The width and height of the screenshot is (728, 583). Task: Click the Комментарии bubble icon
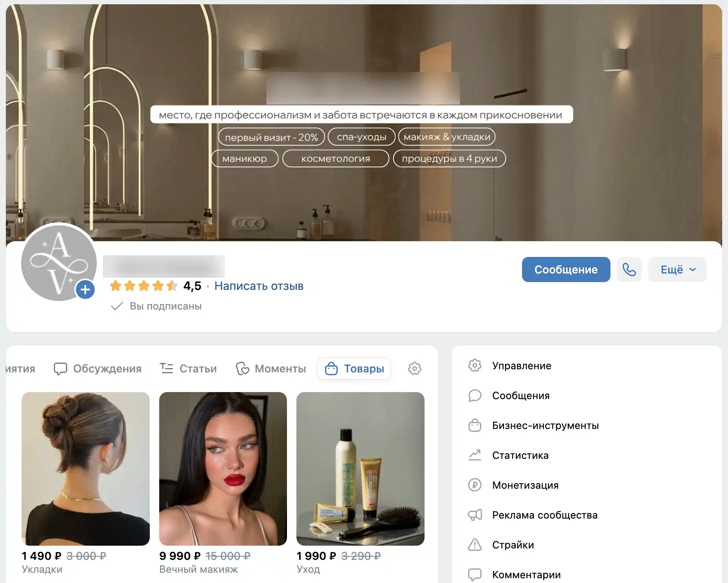point(475,574)
